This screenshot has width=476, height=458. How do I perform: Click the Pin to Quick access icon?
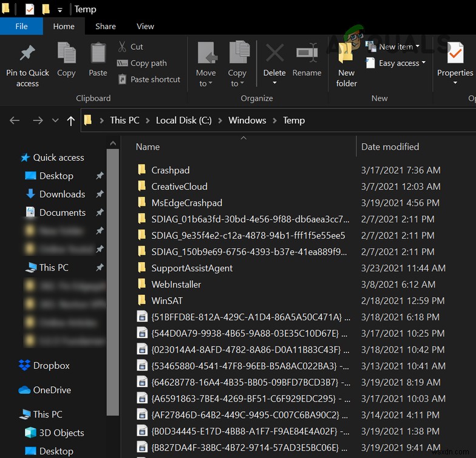(x=27, y=53)
